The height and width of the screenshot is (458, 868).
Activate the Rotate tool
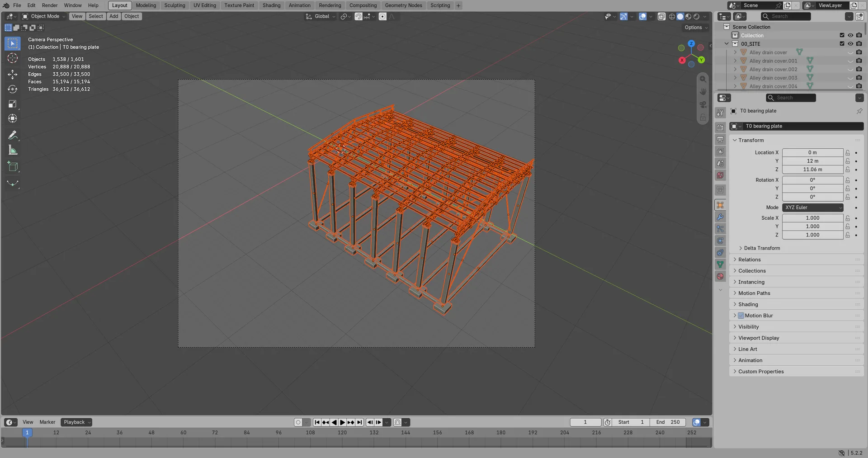(13, 89)
